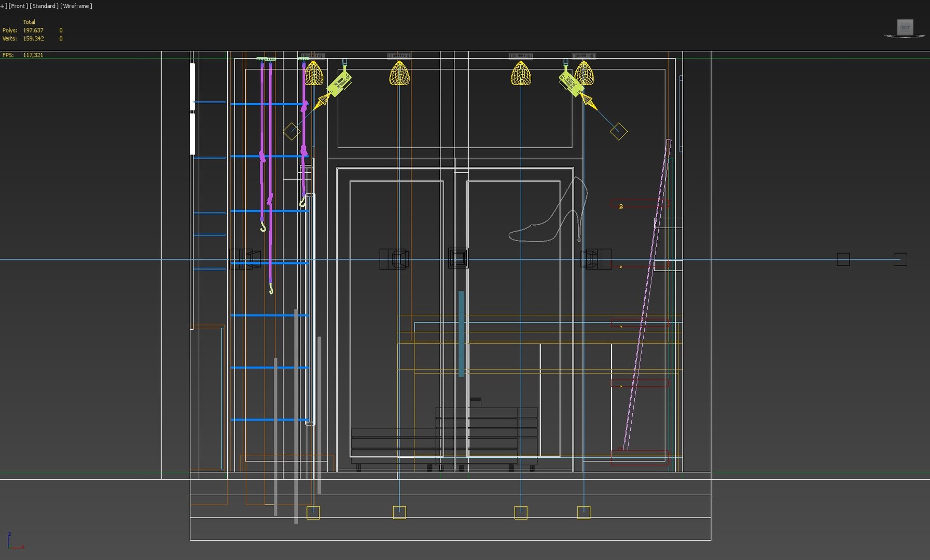
Task: Click the XYZ axis gizmo in the corner
Action: tap(15, 541)
